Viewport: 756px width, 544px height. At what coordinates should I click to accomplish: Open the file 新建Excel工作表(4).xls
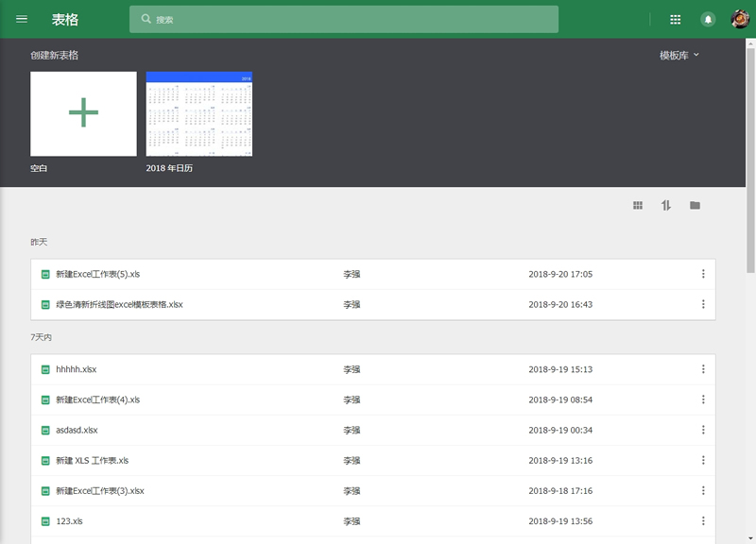tap(97, 399)
